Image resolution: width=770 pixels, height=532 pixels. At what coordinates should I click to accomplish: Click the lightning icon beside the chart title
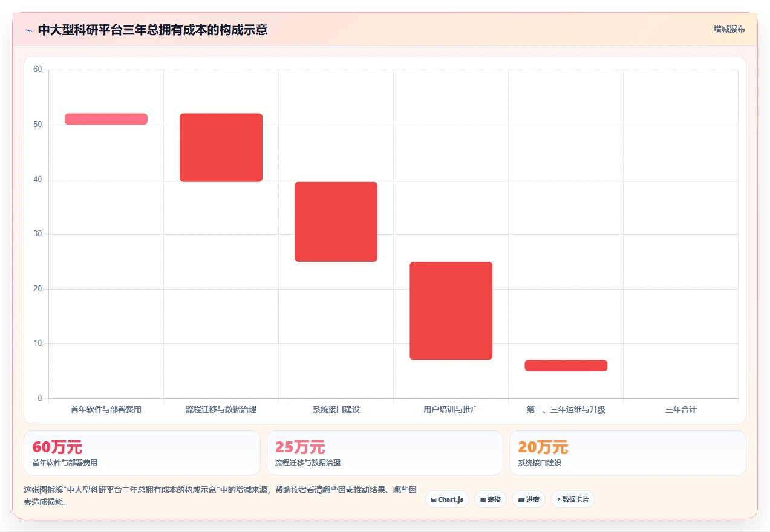coord(28,30)
